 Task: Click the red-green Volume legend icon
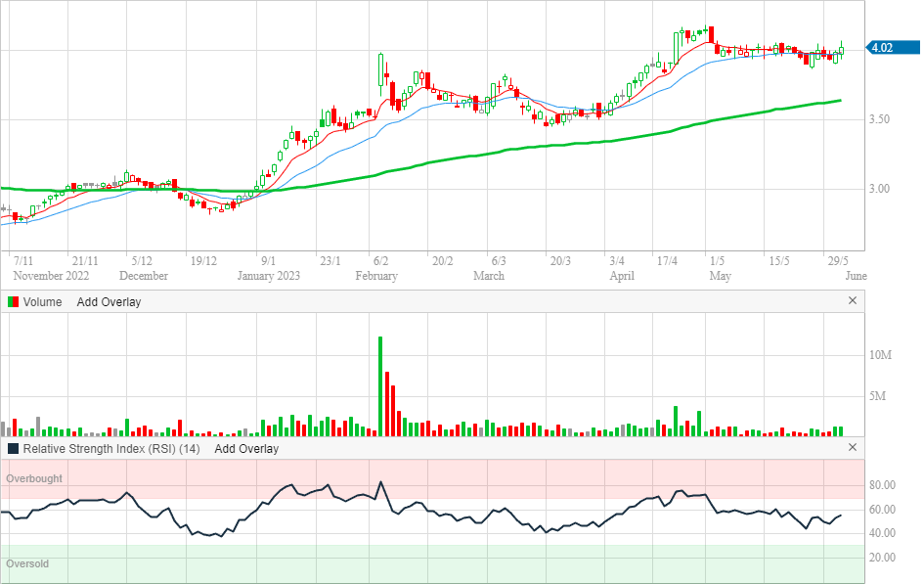point(13,302)
